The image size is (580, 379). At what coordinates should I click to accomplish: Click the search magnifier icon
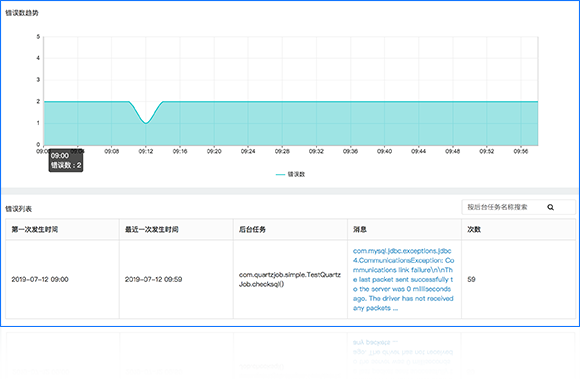point(550,207)
